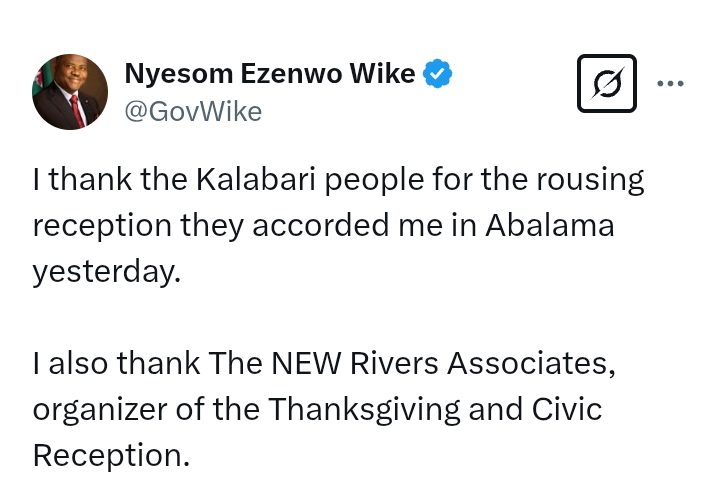Click the final word 'Reception.' of the tweet
Image resolution: width=719 pixels, height=490 pixels.
(111, 455)
